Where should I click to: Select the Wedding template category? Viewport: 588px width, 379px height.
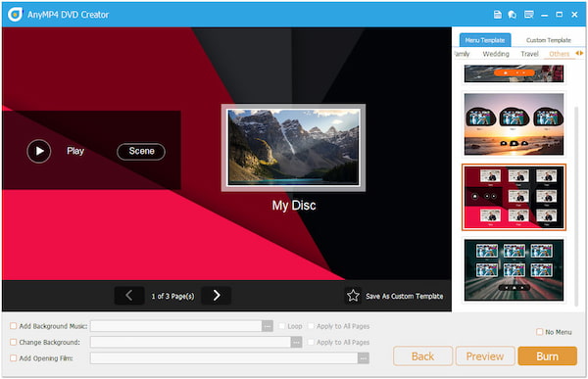496,54
